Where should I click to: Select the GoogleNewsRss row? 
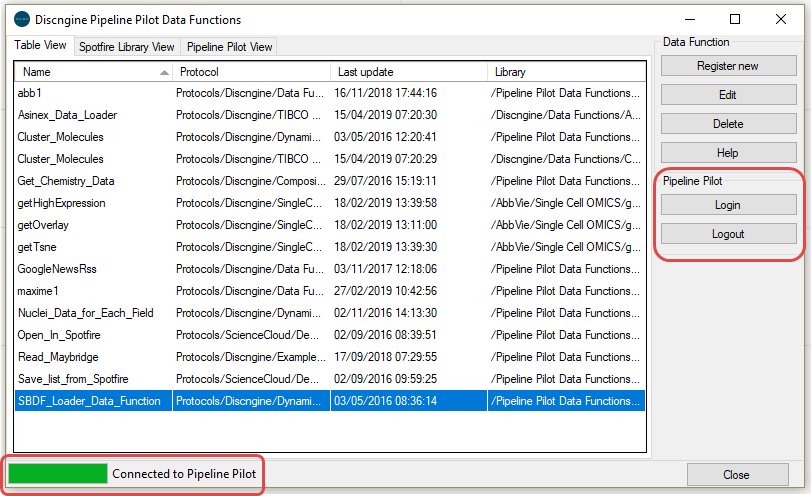(330, 269)
